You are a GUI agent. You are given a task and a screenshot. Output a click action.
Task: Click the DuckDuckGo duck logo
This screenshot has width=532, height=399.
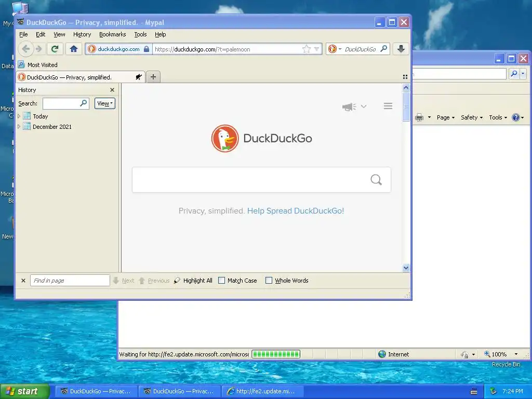(224, 138)
